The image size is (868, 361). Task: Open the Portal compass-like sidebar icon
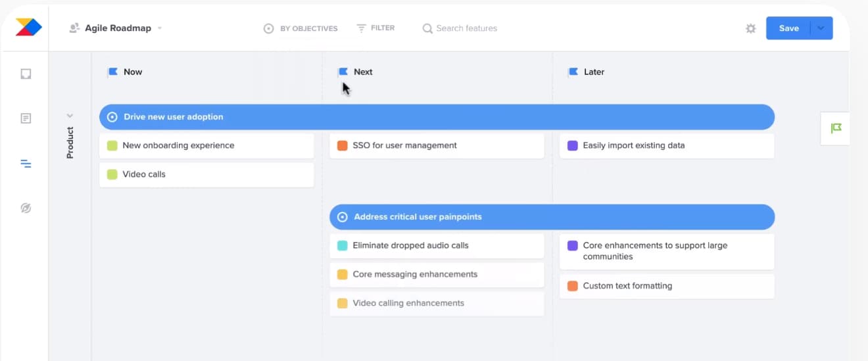click(x=26, y=208)
